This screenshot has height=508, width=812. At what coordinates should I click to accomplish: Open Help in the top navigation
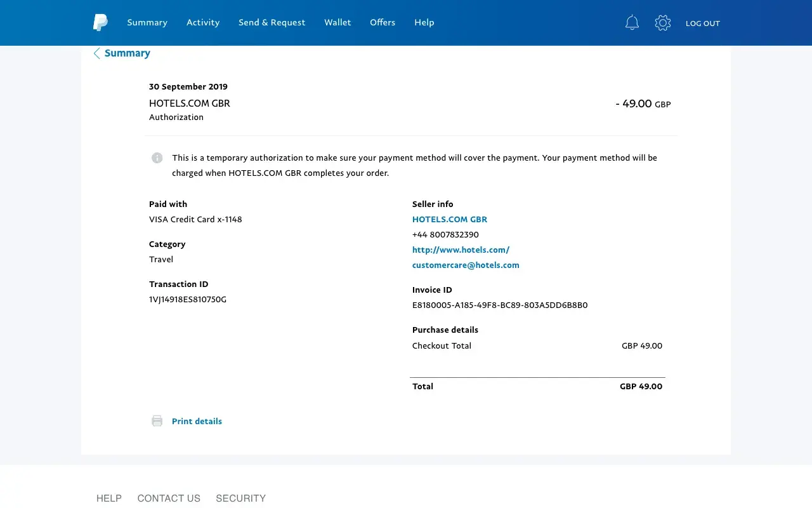(424, 23)
